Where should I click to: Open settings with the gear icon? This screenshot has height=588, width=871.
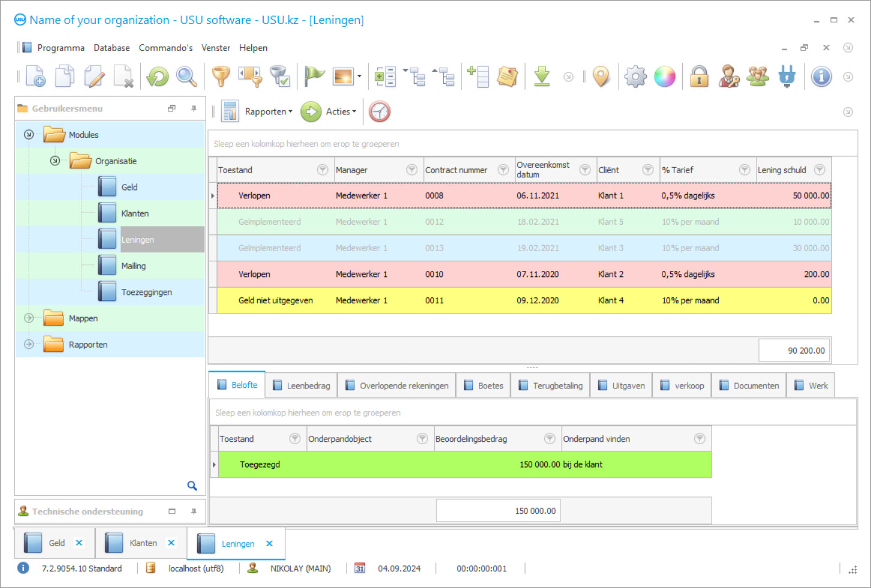click(x=635, y=77)
